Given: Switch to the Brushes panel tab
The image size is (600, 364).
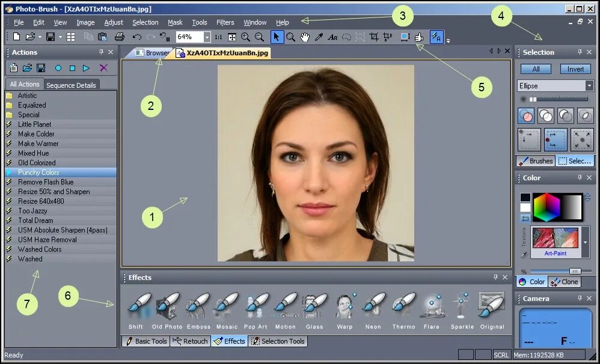Looking at the screenshot, I should pos(536,161).
